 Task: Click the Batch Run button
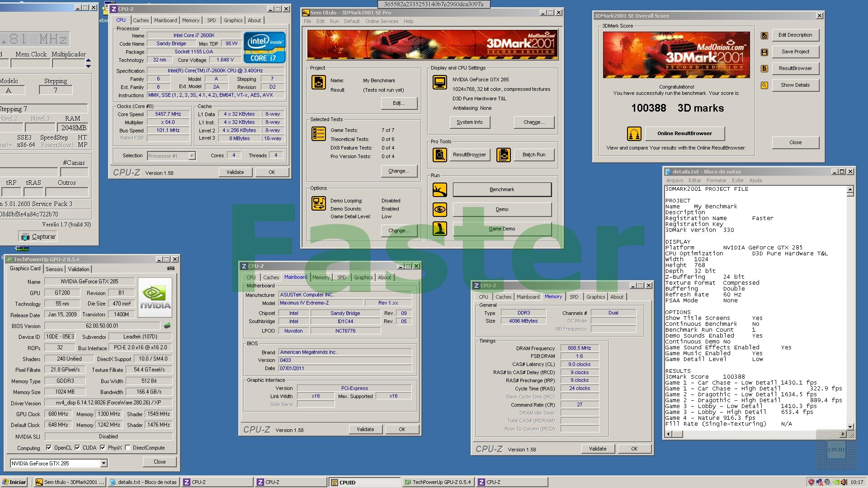point(533,155)
